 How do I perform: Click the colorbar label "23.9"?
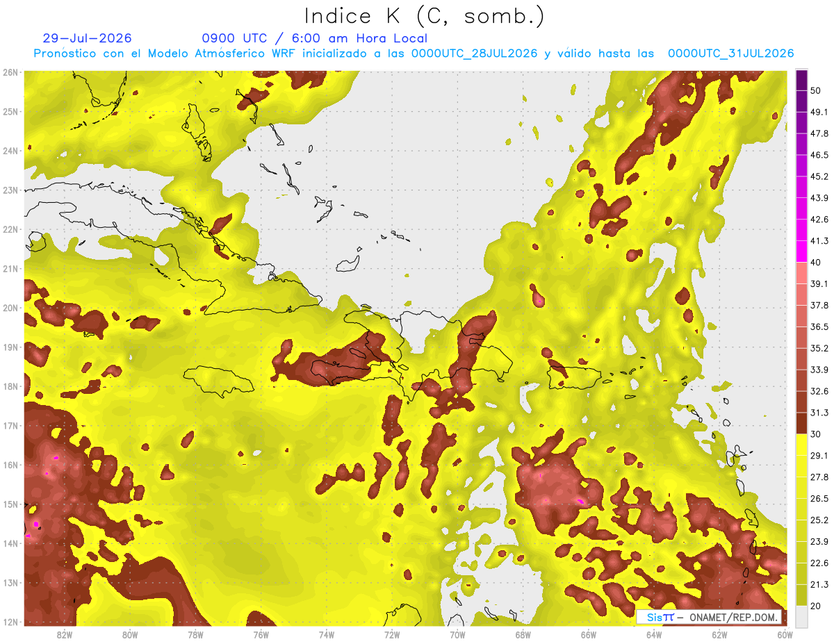pos(819,541)
